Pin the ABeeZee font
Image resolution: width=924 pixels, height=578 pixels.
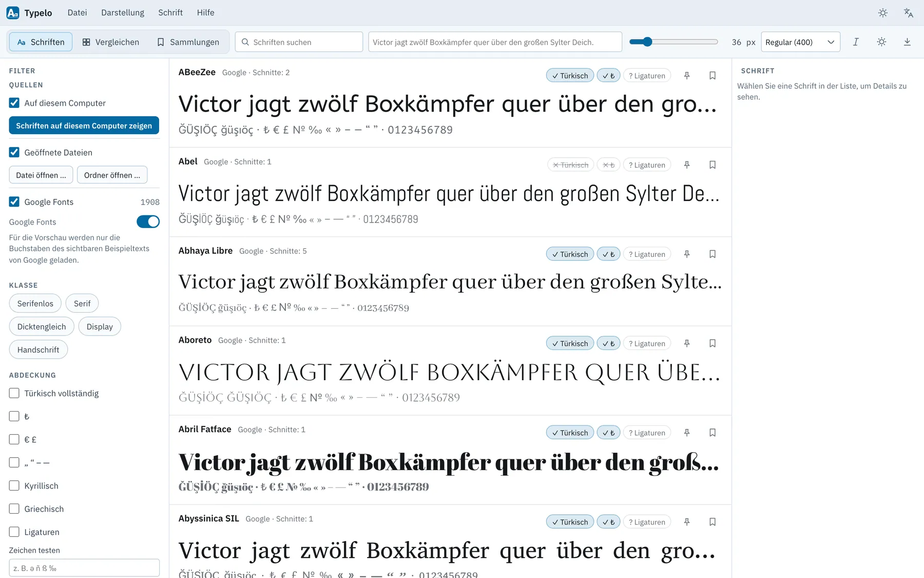click(x=687, y=76)
